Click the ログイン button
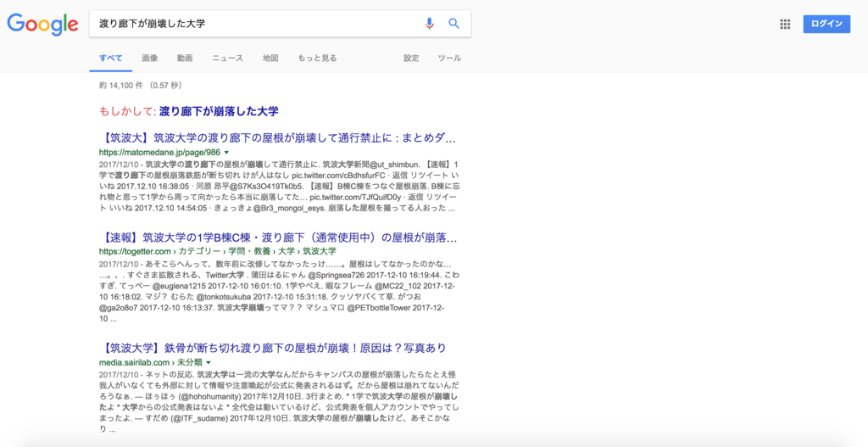The width and height of the screenshot is (868, 447). 826,24
